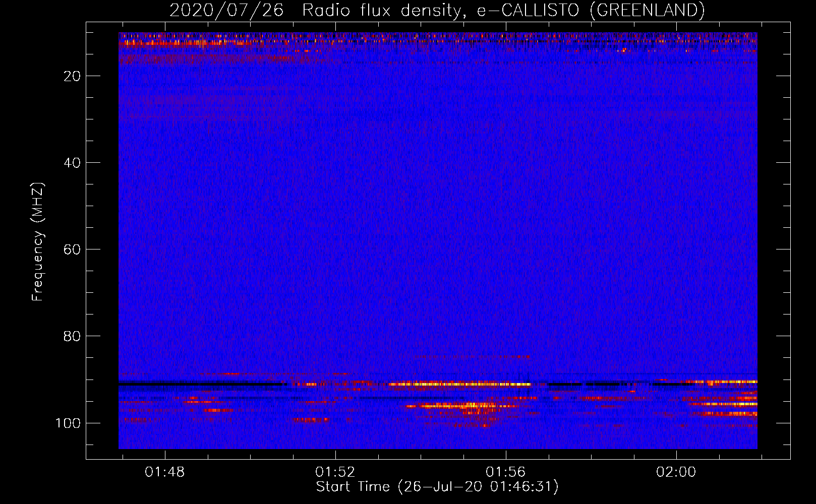This screenshot has width=816, height=504.
Task: Click the plot title e-CALLISTO (GREENLAND)
Action: coord(591,11)
